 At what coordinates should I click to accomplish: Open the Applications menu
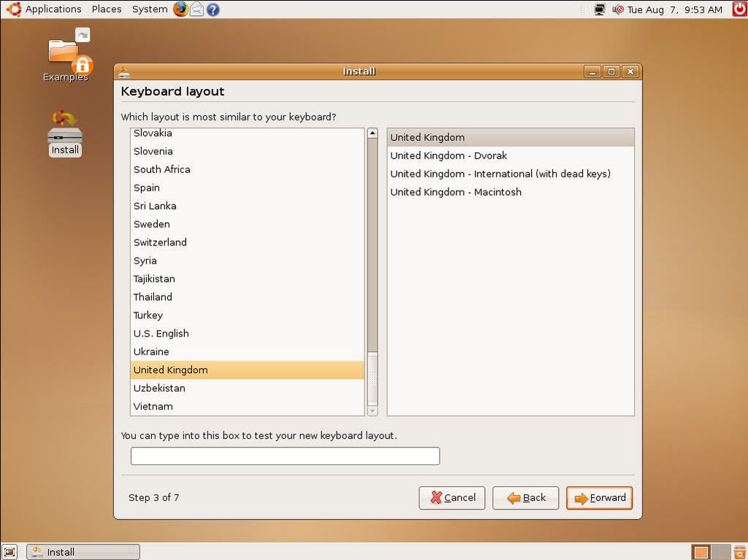pyautogui.click(x=53, y=9)
